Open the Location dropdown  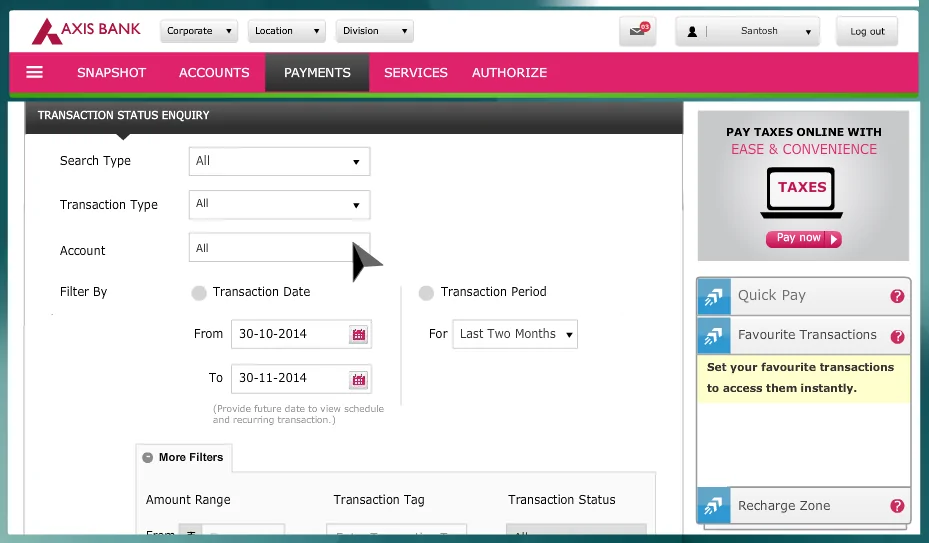(x=287, y=31)
